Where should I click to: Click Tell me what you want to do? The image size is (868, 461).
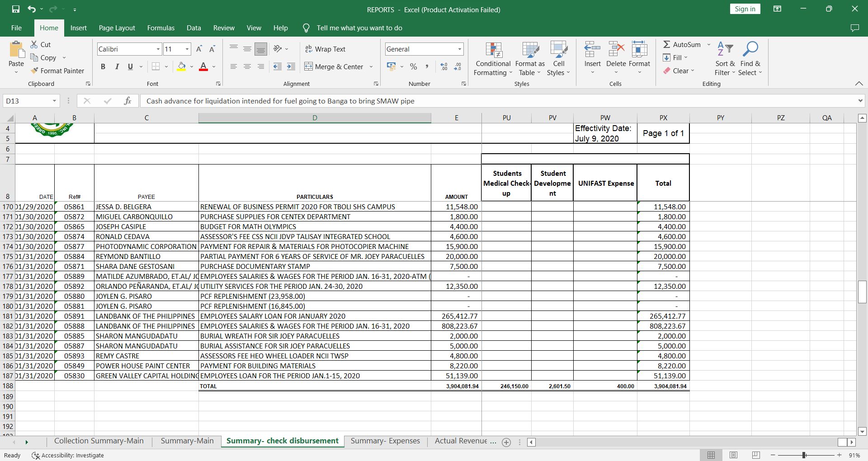tap(359, 28)
